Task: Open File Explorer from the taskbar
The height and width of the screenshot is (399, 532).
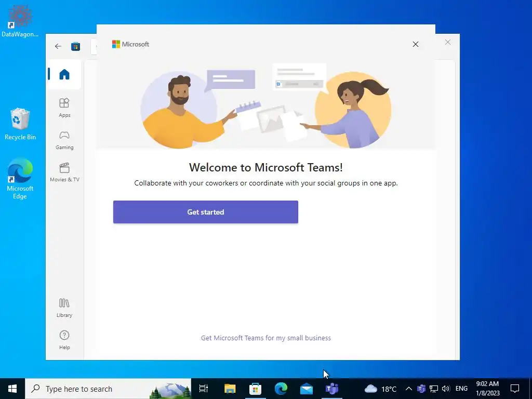Action: (230, 389)
